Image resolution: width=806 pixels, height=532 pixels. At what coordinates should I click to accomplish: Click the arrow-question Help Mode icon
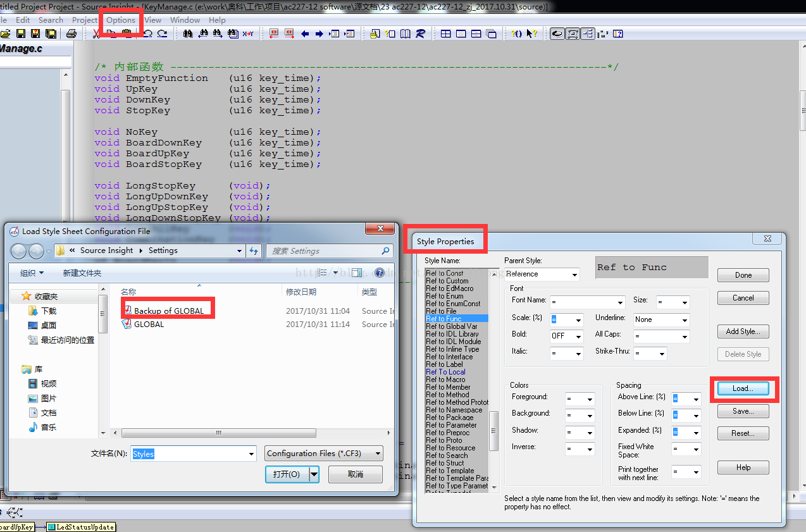[x=531, y=34]
